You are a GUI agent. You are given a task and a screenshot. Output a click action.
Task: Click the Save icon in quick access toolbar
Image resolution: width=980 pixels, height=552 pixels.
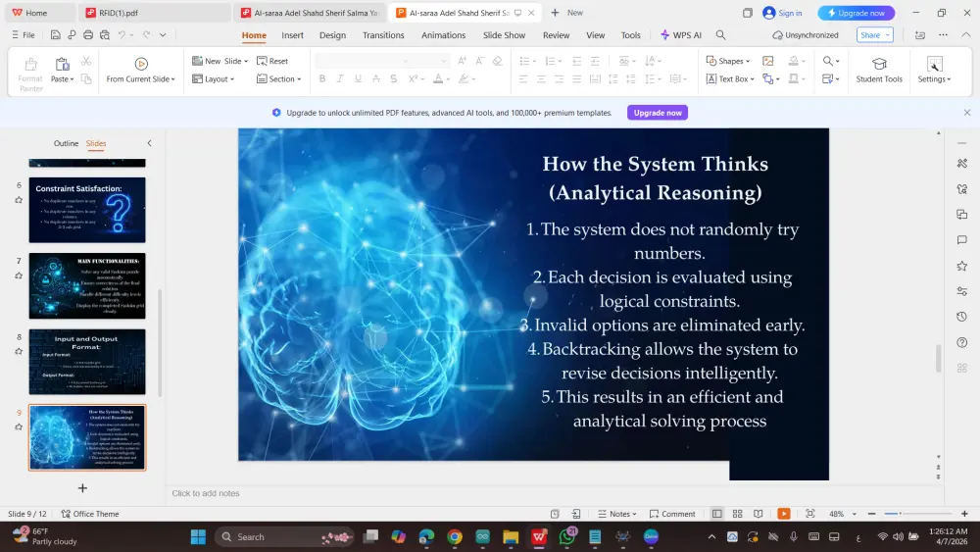pos(56,35)
